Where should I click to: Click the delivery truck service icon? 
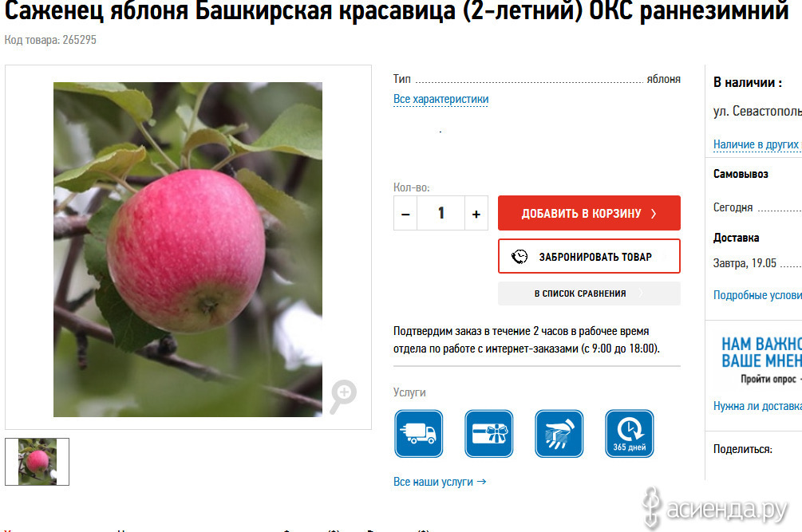tap(418, 433)
